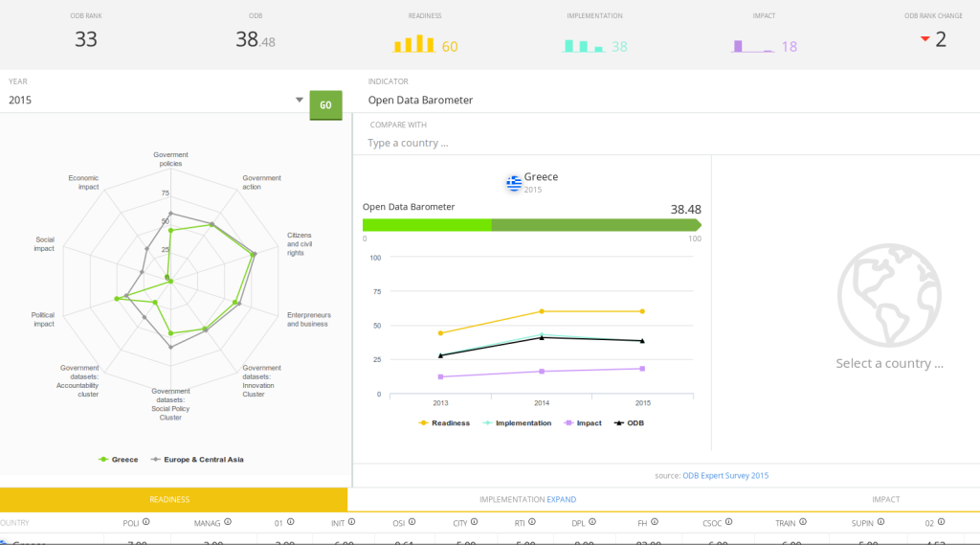This screenshot has height=545, width=980.
Task: Open ODB Expert Survey 2015 link
Action: (725, 475)
